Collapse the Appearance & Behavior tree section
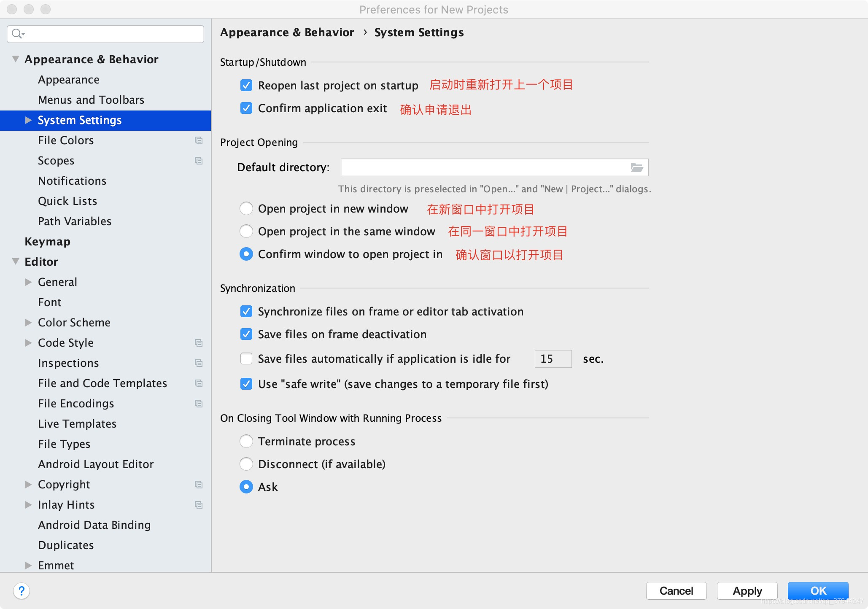This screenshot has height=609, width=868. click(x=16, y=59)
